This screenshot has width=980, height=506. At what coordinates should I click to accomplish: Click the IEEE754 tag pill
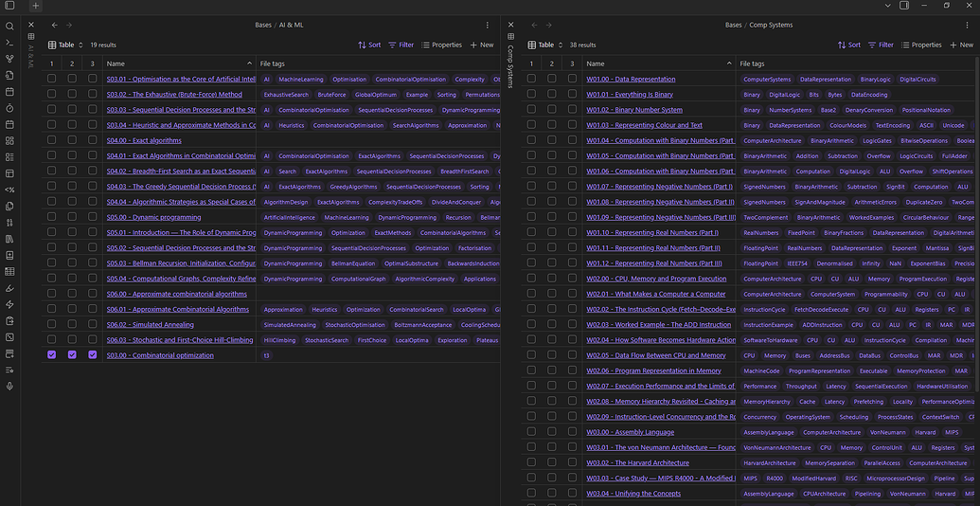pyautogui.click(x=799, y=263)
